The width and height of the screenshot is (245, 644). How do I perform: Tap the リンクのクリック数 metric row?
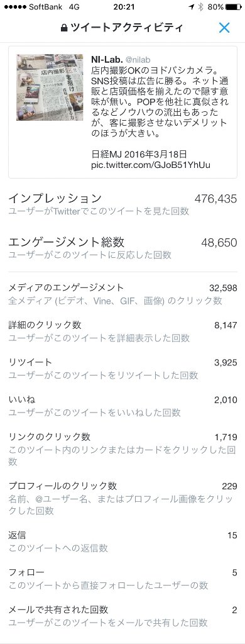click(122, 449)
